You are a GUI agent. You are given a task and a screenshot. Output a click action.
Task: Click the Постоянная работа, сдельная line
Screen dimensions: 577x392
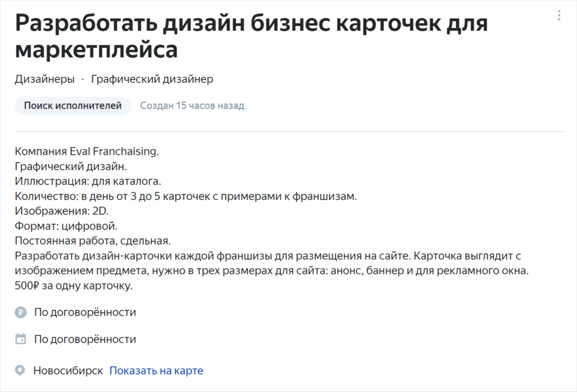(93, 241)
